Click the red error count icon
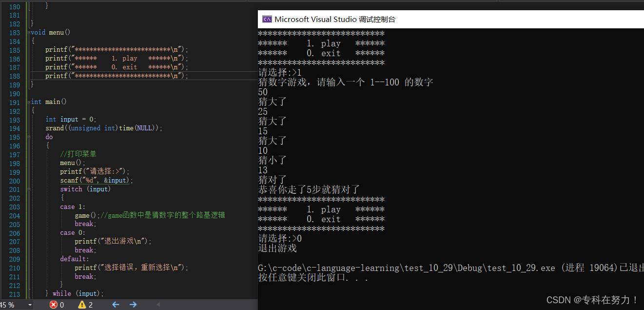The height and width of the screenshot is (310, 644). (53, 305)
